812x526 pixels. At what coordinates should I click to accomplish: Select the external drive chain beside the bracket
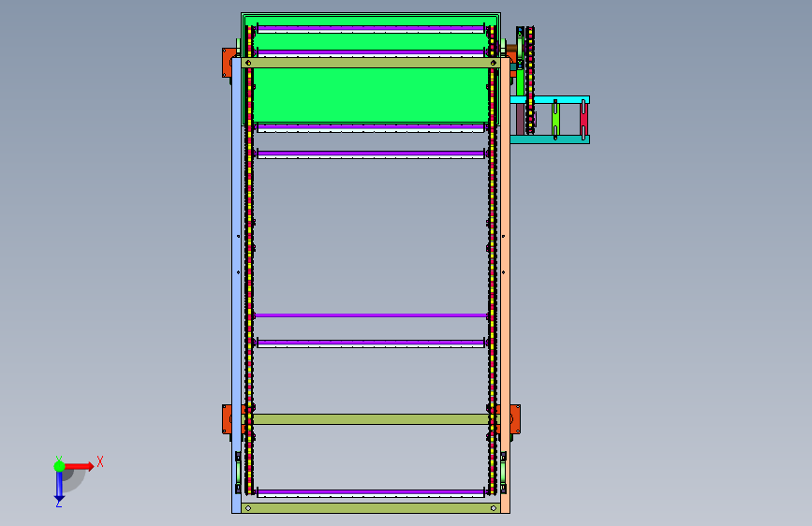coord(530,79)
